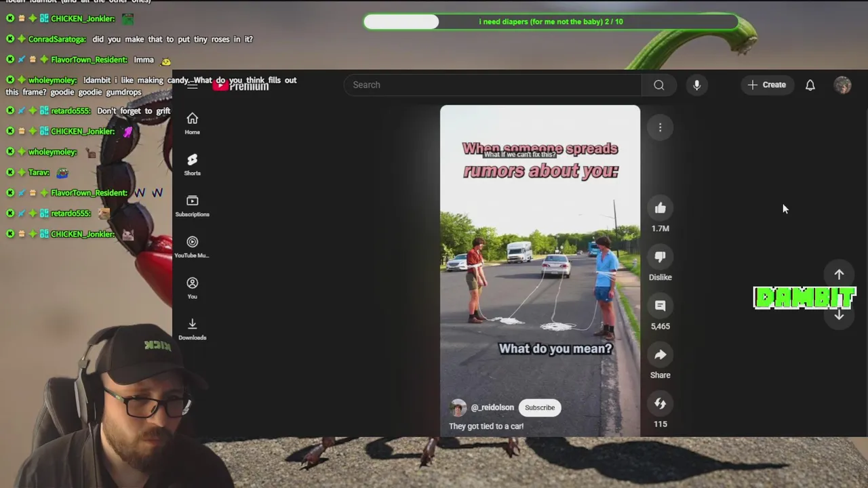Remove ConradSaratoga's chat message with X
This screenshot has width=868, height=488.
tap(10, 39)
